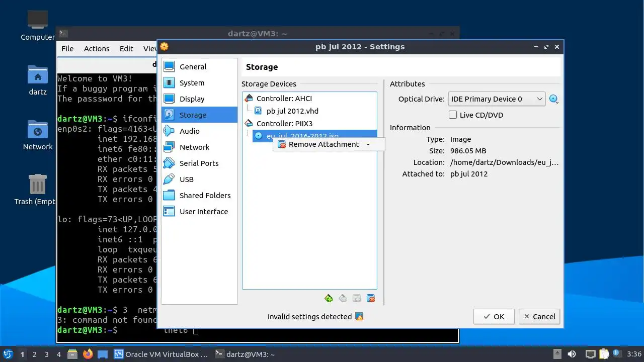
Task: Click the Remove Controller icon below storage tree
Action: pos(343,298)
